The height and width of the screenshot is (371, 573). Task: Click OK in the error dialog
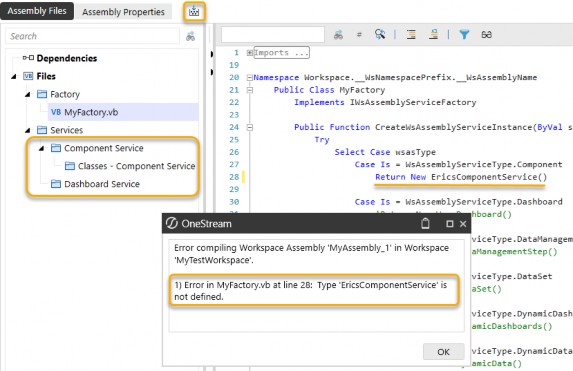click(x=444, y=352)
